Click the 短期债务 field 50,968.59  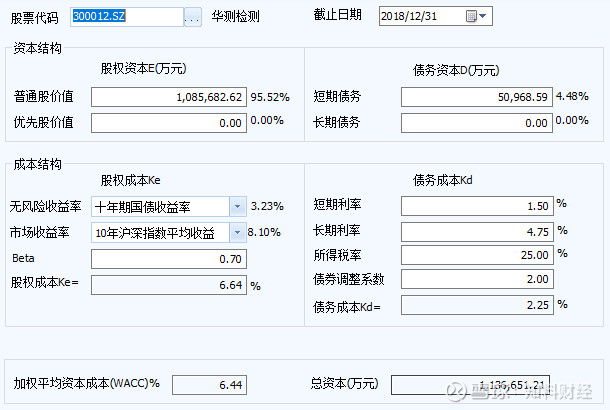click(x=477, y=97)
